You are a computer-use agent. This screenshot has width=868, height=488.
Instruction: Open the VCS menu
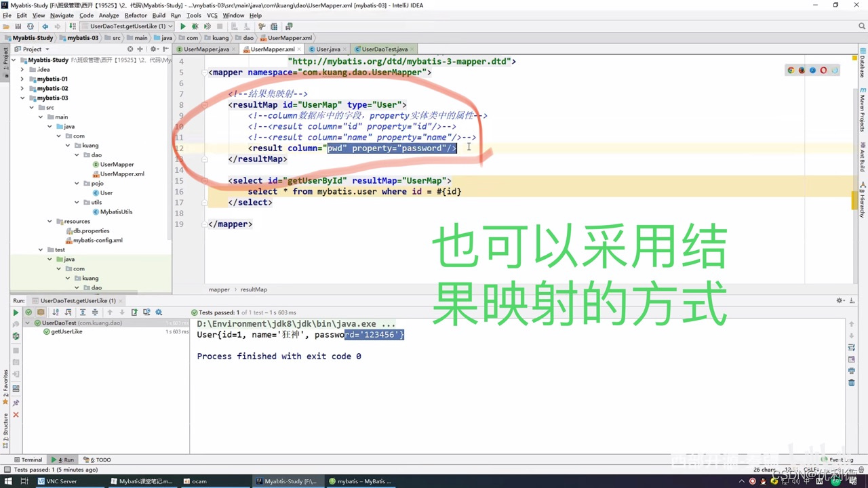click(212, 15)
